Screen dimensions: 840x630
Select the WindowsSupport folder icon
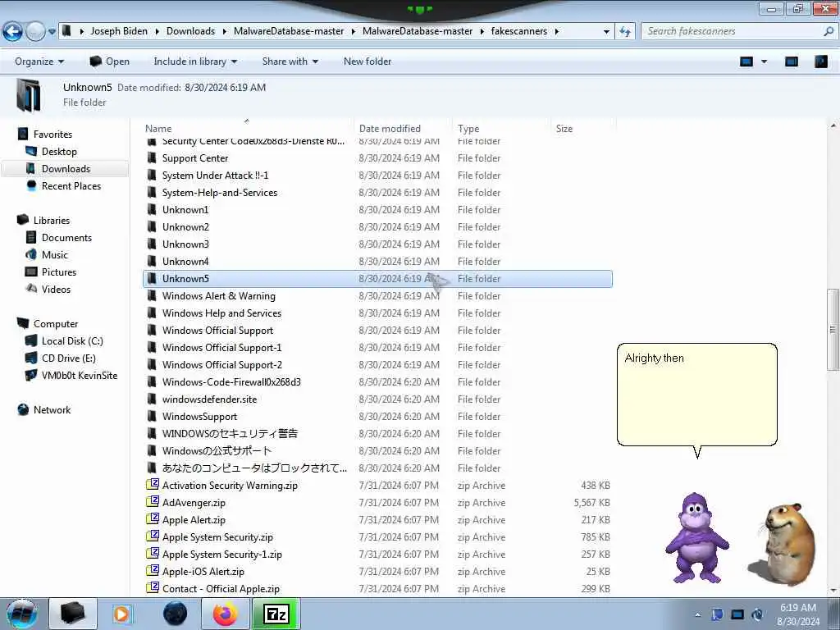(x=152, y=416)
